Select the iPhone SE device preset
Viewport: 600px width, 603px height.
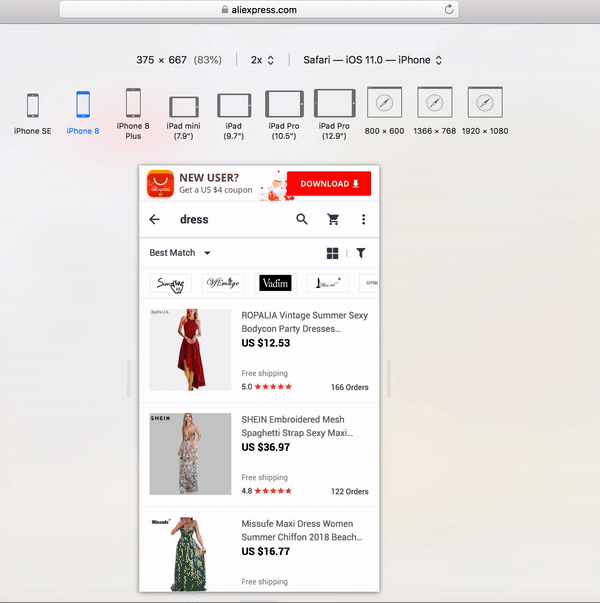(x=33, y=114)
